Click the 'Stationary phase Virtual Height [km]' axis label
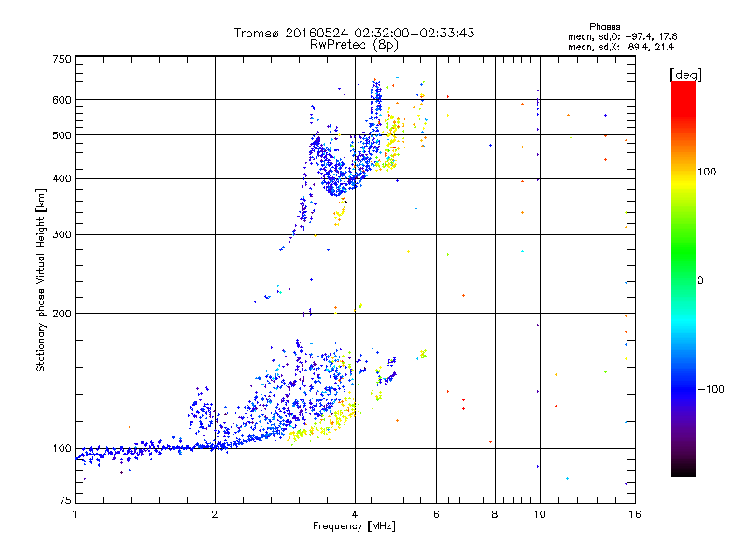 click(x=40, y=281)
